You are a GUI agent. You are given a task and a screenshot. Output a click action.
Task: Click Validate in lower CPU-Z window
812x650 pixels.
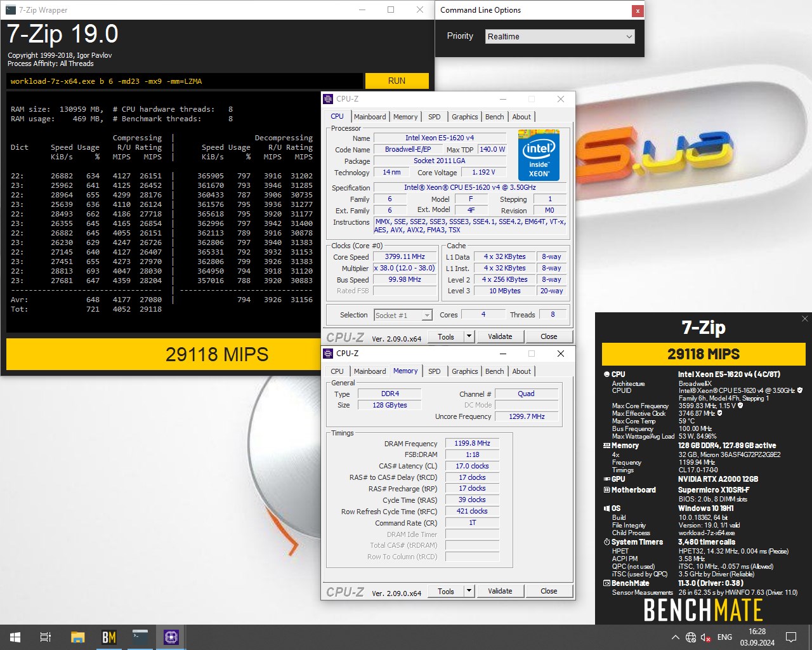point(500,591)
